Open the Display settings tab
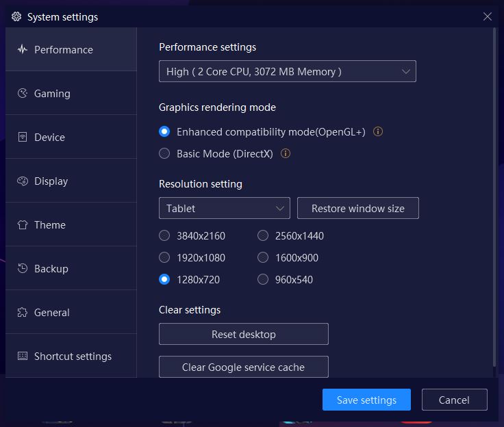 (71, 181)
